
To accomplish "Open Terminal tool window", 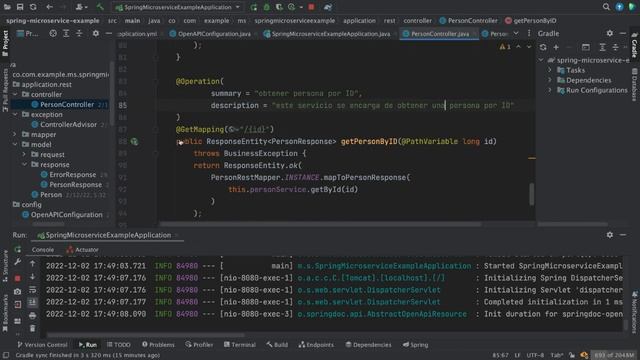I will tap(240, 345).
